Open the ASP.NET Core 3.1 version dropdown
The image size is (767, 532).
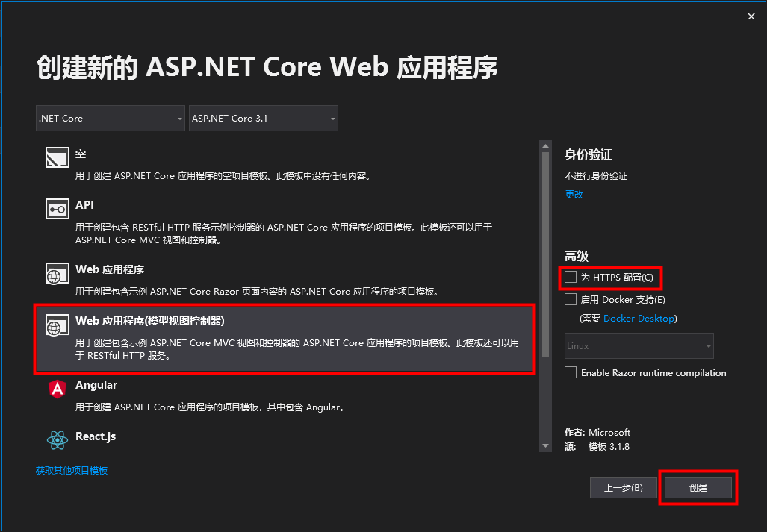[263, 118]
